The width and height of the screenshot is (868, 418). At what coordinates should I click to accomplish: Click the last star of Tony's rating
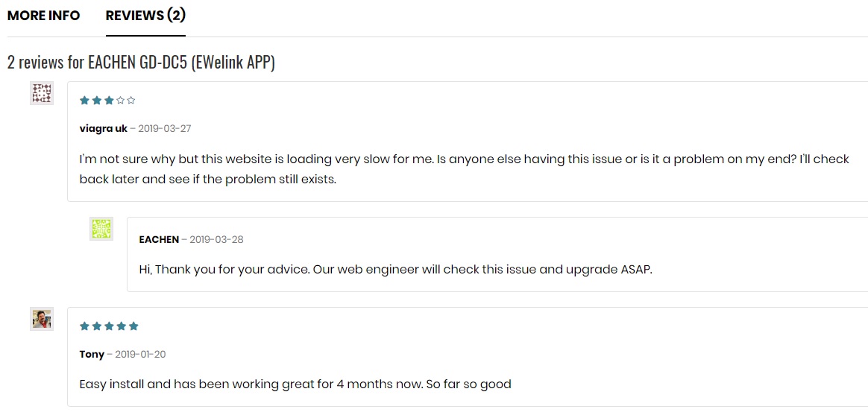pyautogui.click(x=133, y=326)
